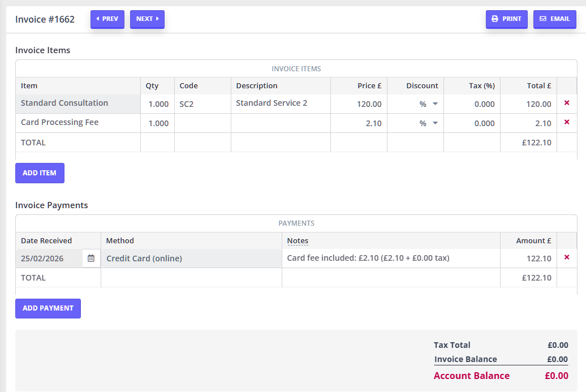Go to the next invoice
Screen dimensions: 586x392
tap(147, 19)
